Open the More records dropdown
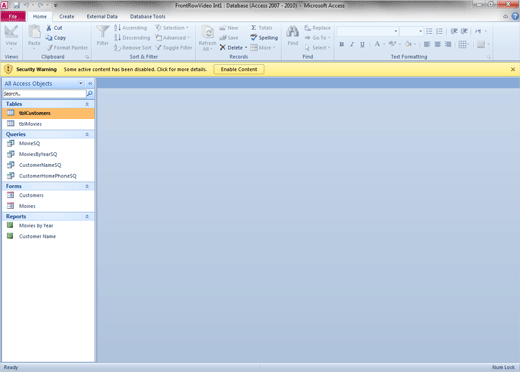Viewport: 520px width, 372px height. (x=263, y=48)
